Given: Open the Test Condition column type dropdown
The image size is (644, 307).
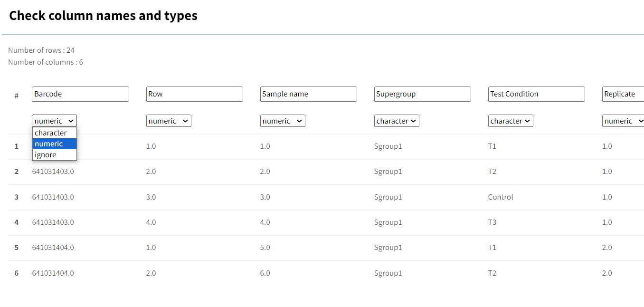Looking at the screenshot, I should 511,121.
